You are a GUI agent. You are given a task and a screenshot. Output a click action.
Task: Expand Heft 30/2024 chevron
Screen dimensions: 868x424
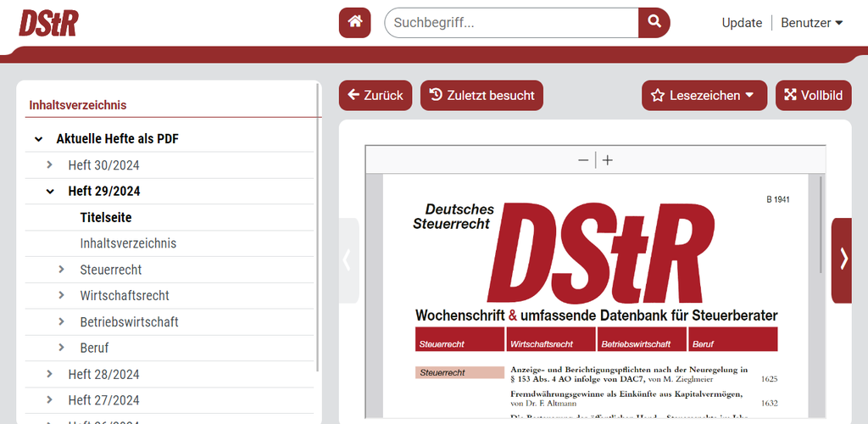pos(50,165)
